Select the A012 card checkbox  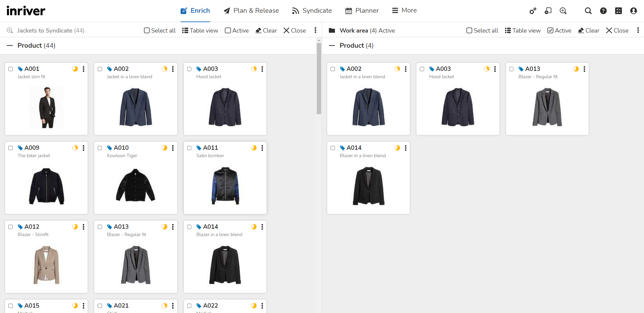pyautogui.click(x=11, y=227)
